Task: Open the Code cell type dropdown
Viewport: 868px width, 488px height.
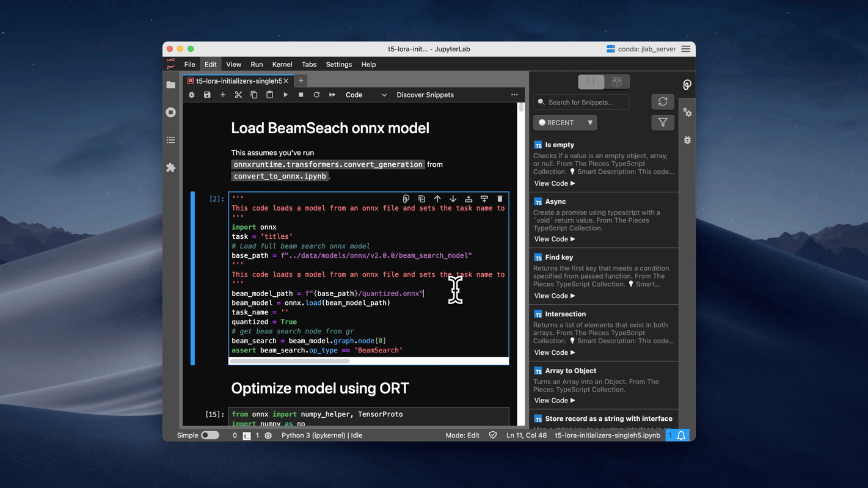Action: tap(365, 95)
